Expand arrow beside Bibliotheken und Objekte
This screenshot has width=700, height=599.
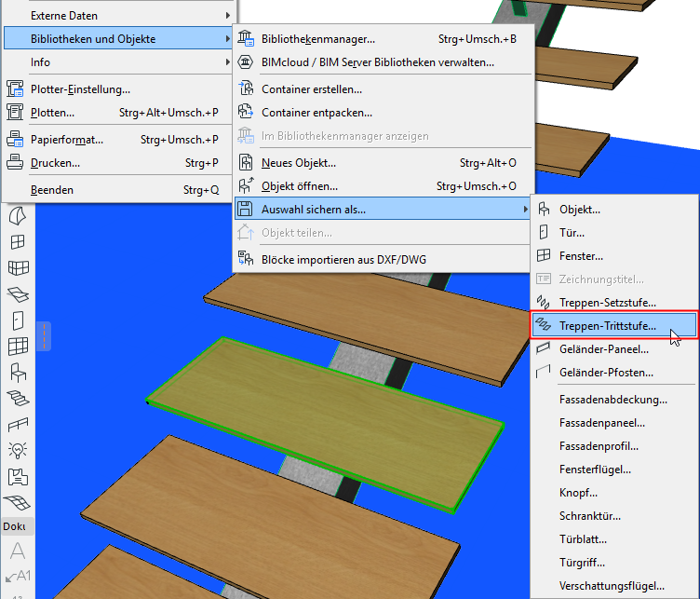(228, 39)
